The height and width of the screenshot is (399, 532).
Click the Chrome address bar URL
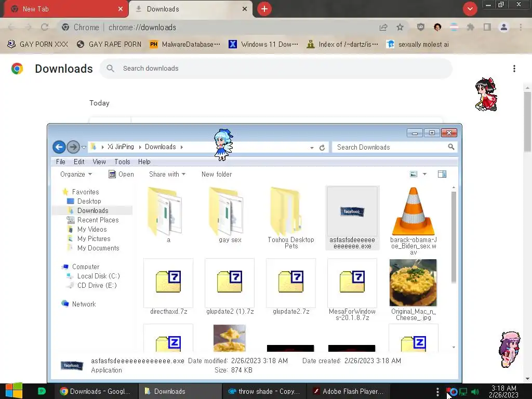(142, 28)
